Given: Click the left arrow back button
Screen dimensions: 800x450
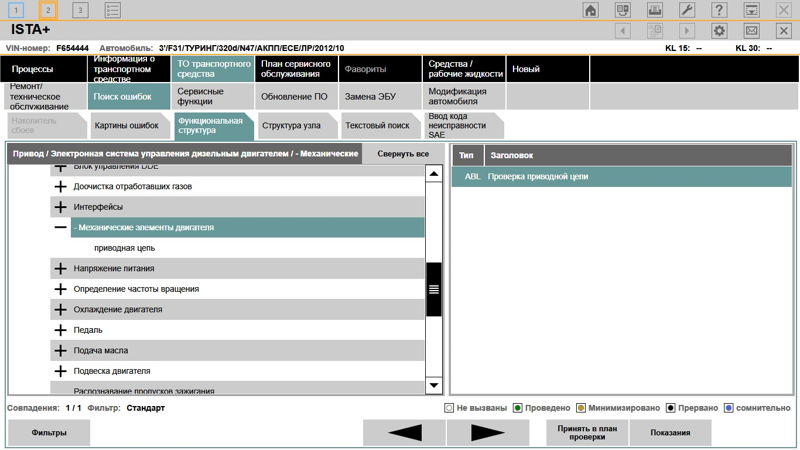Looking at the screenshot, I should [403, 432].
